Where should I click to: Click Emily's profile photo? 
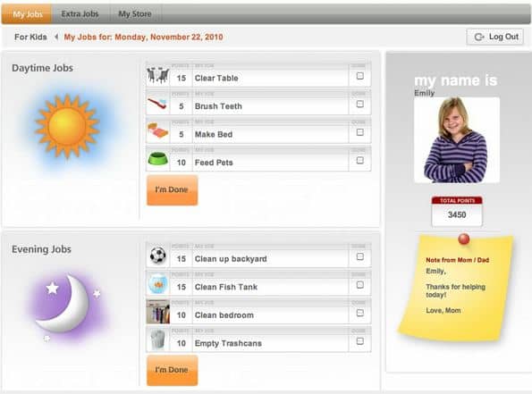[457, 140]
